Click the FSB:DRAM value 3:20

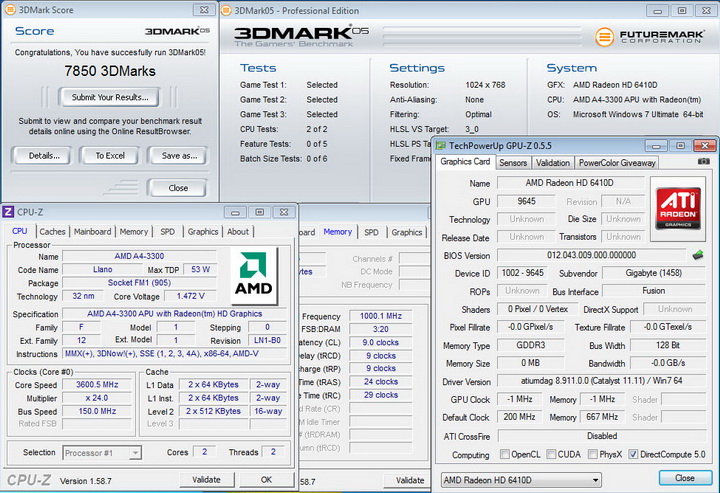pos(381,329)
